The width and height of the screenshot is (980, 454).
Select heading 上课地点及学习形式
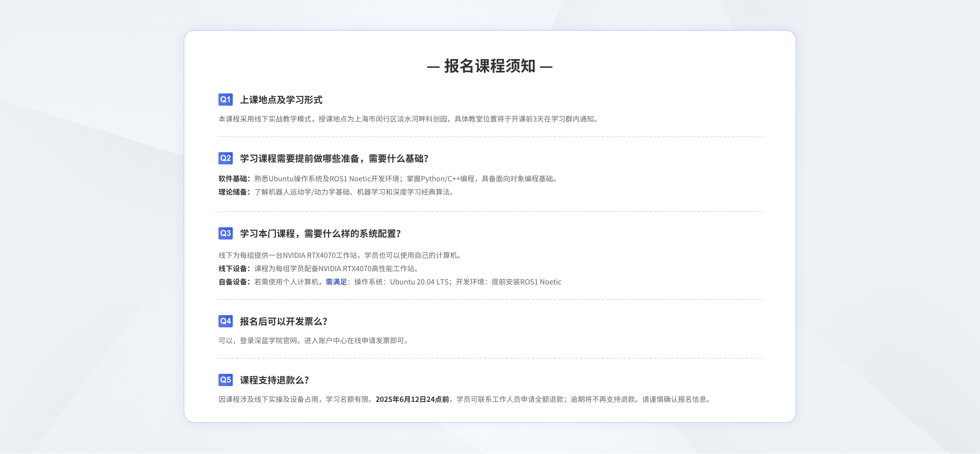point(281,100)
